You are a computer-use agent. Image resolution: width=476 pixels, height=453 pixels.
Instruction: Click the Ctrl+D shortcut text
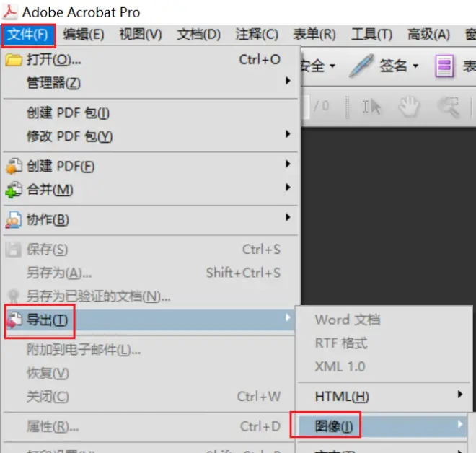[x=260, y=426]
